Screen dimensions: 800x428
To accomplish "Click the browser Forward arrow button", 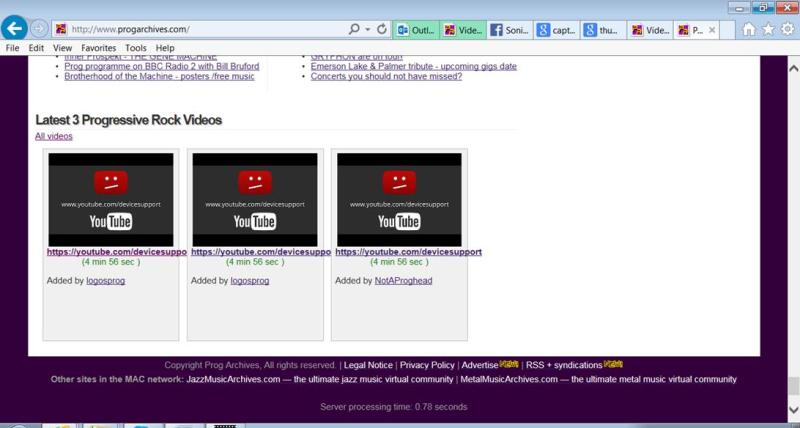I will click(x=39, y=29).
